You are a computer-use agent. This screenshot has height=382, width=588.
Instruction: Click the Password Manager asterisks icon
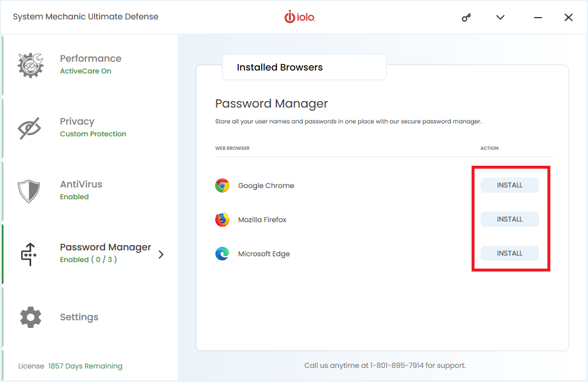click(29, 254)
